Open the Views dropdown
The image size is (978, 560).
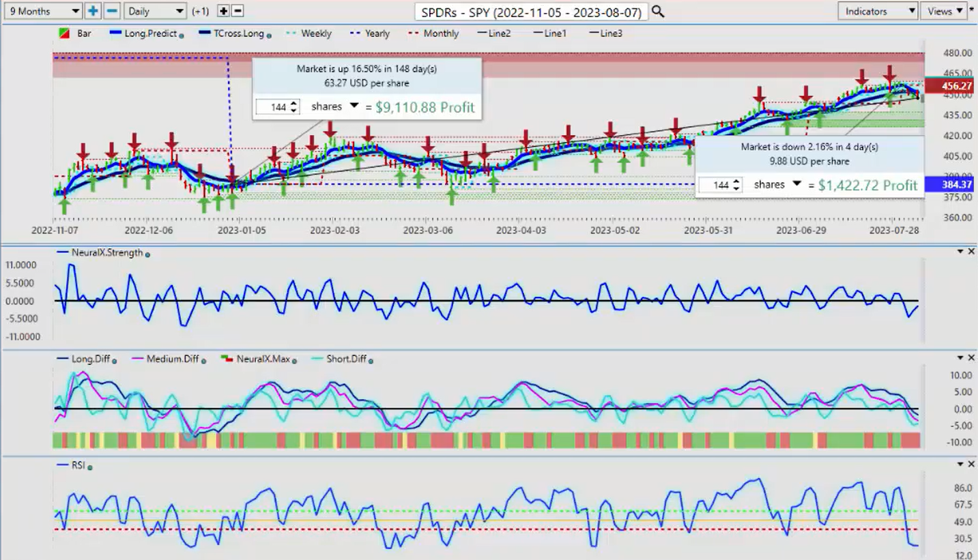pos(943,11)
